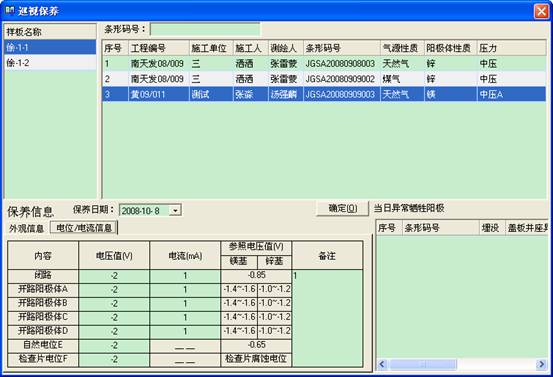The image size is (553, 377).
Task: Switch to the 外观信息 tab
Action: pyautogui.click(x=26, y=229)
